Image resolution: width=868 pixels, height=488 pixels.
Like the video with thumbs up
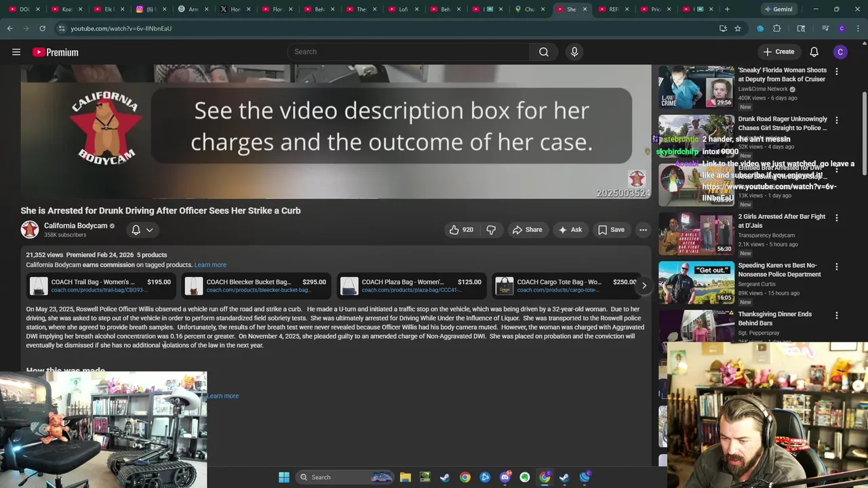pos(461,230)
